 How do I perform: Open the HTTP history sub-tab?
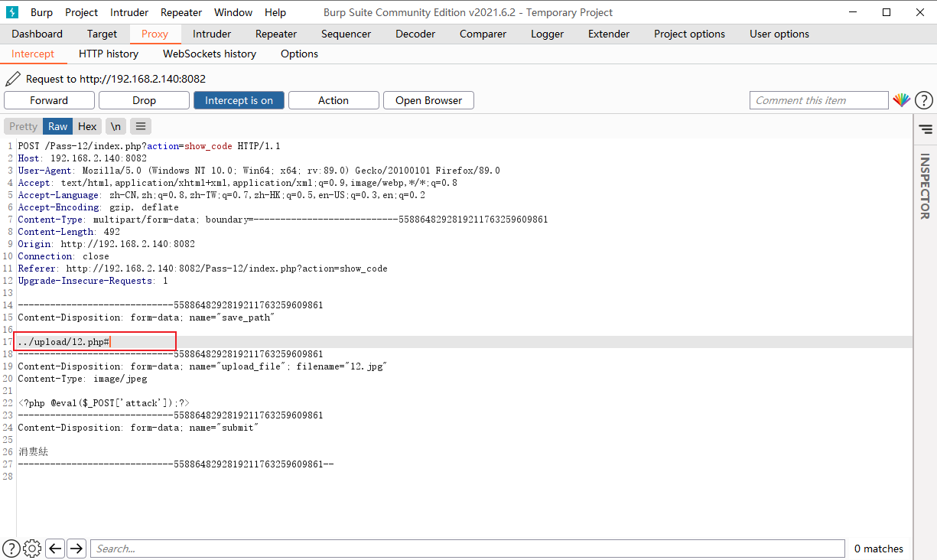pos(109,54)
